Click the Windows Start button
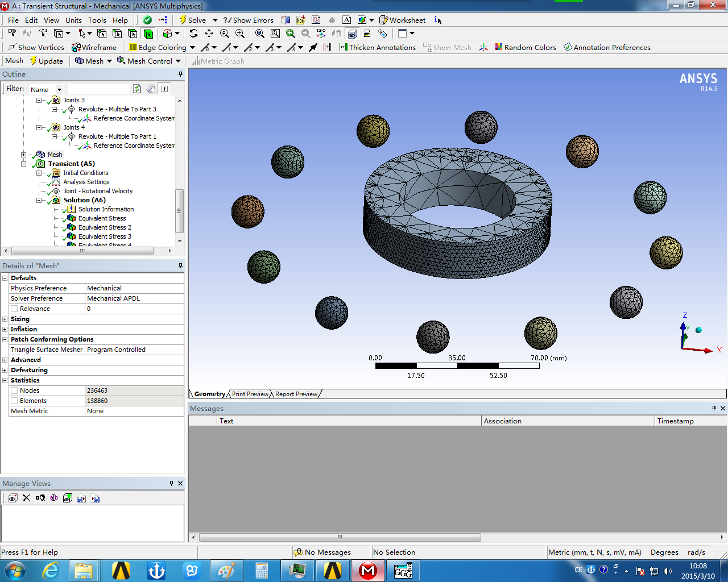728x582 pixels. 15,571
